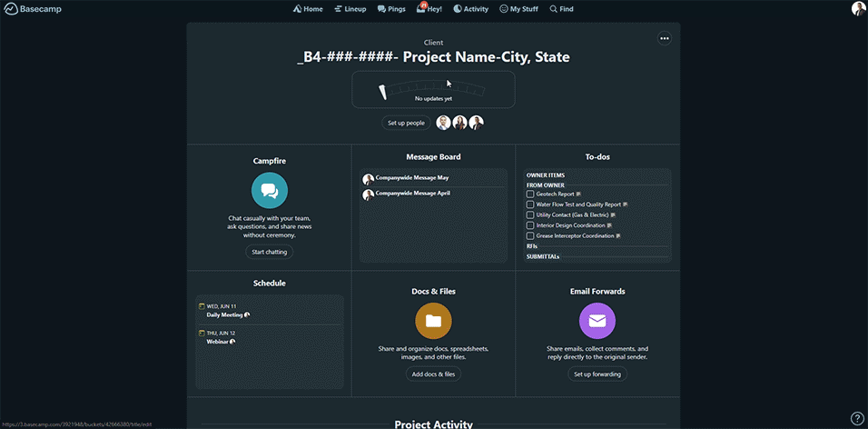
Task: Open the Docs & Files folder icon
Action: point(433,321)
